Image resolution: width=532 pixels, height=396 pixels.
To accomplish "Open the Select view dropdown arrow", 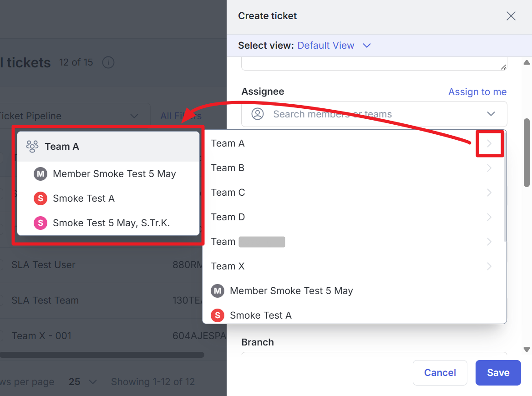I will tap(367, 46).
